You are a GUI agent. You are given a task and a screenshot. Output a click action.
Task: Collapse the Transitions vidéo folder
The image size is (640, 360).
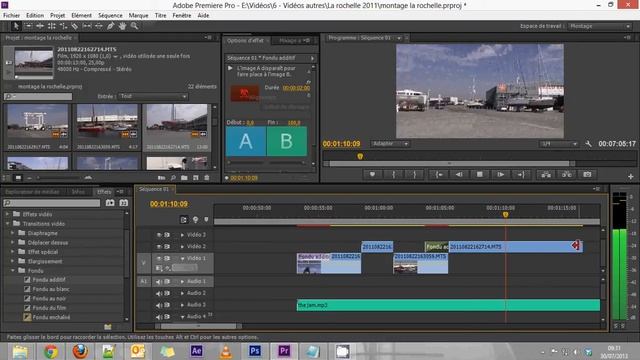tap(7, 224)
